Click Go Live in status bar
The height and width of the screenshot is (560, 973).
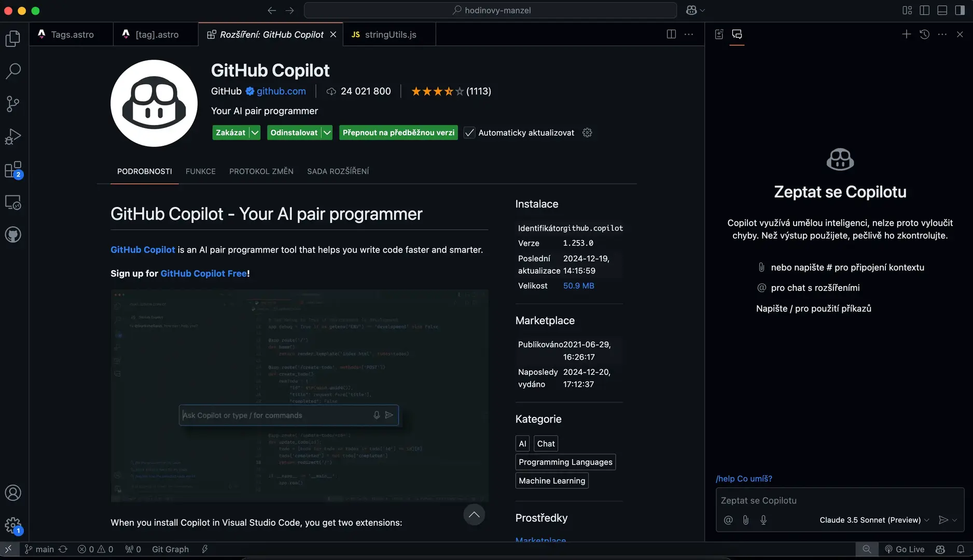[x=905, y=549]
